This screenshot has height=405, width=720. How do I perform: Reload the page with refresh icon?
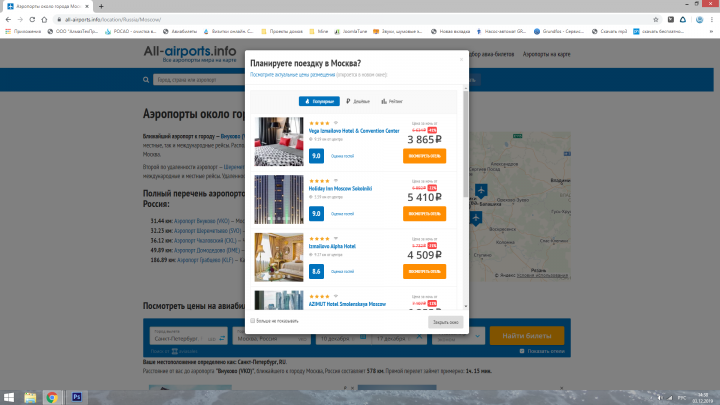click(32, 20)
